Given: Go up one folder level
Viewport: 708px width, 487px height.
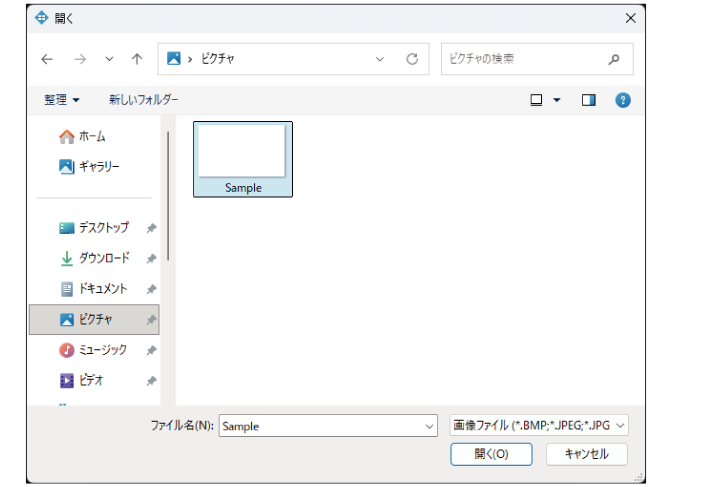Looking at the screenshot, I should coord(137,59).
